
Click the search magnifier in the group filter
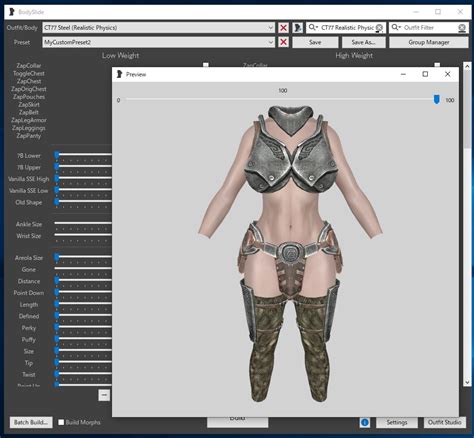(x=312, y=27)
